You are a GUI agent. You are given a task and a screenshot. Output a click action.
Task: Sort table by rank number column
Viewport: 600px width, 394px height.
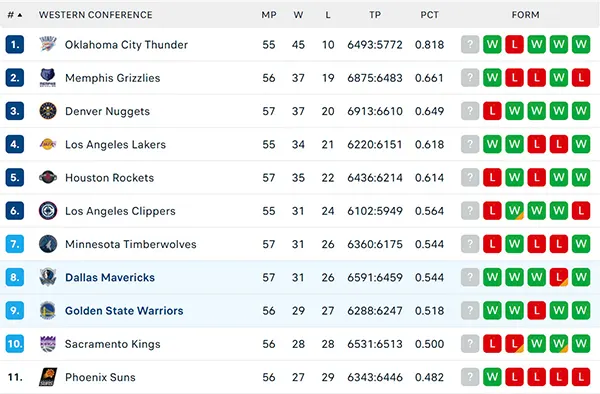(15, 15)
